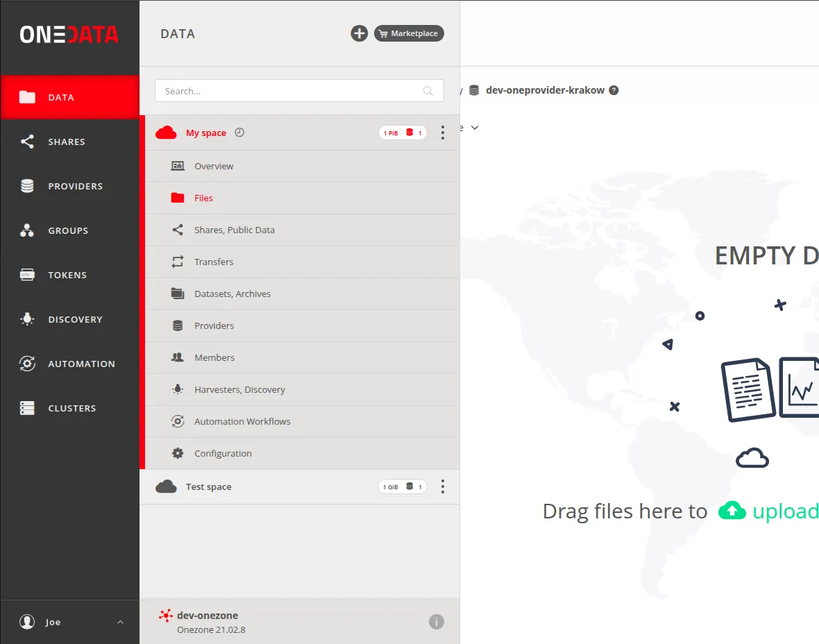Open the Overview item
The width and height of the screenshot is (819, 644).
tap(303, 166)
